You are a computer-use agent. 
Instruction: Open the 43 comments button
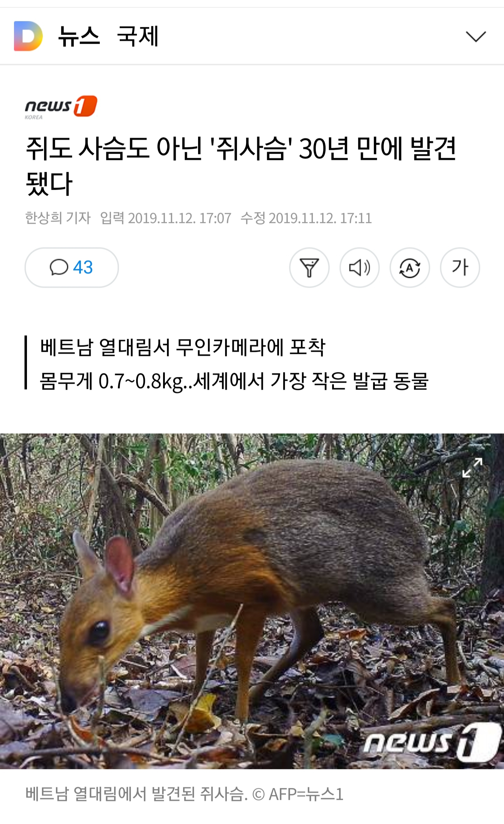coord(71,267)
